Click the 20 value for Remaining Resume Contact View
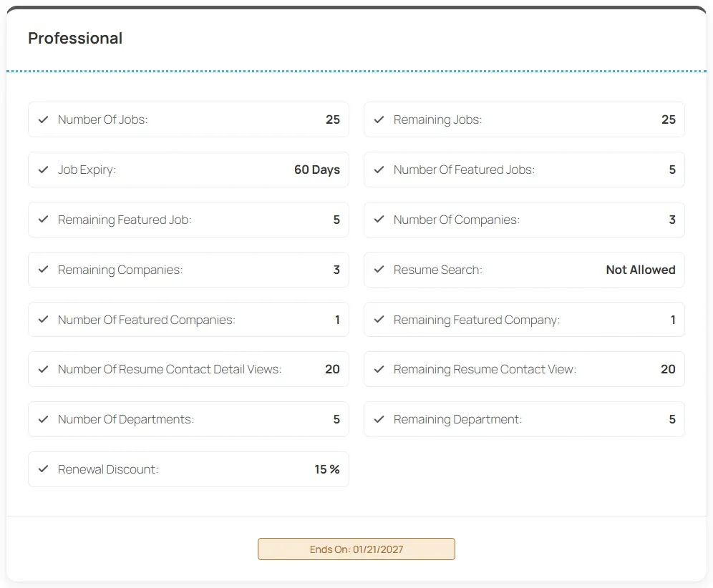 668,369
